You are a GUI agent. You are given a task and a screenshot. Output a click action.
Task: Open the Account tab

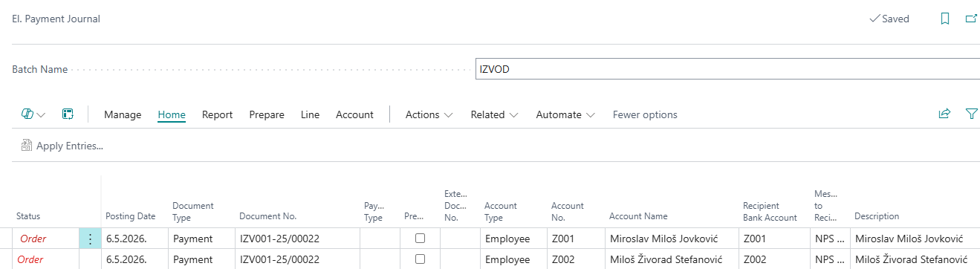tap(354, 114)
